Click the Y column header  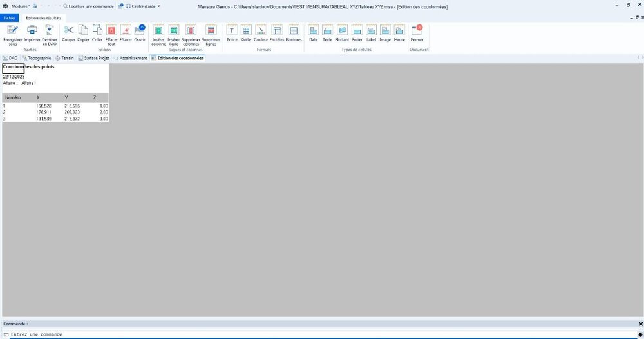point(66,98)
